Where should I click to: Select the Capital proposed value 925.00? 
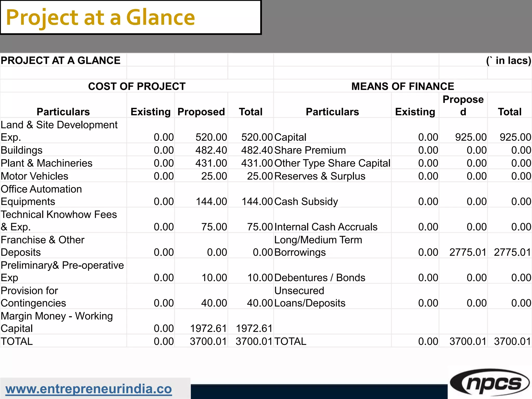coord(471,137)
